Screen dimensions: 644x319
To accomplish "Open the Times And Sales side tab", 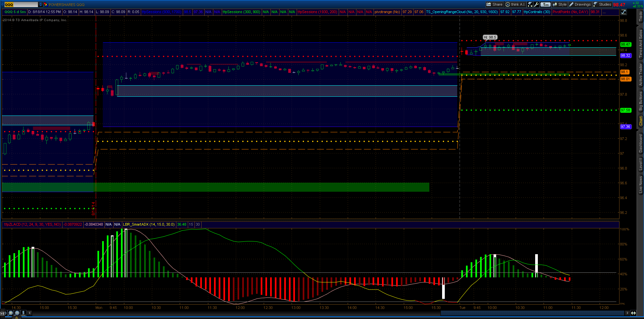I will pyautogui.click(x=641, y=43).
